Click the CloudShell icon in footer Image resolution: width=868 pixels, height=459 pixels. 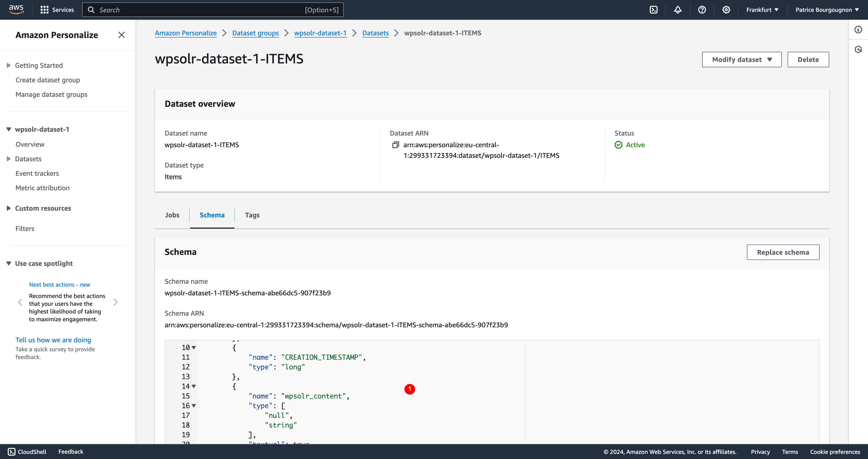click(11, 451)
